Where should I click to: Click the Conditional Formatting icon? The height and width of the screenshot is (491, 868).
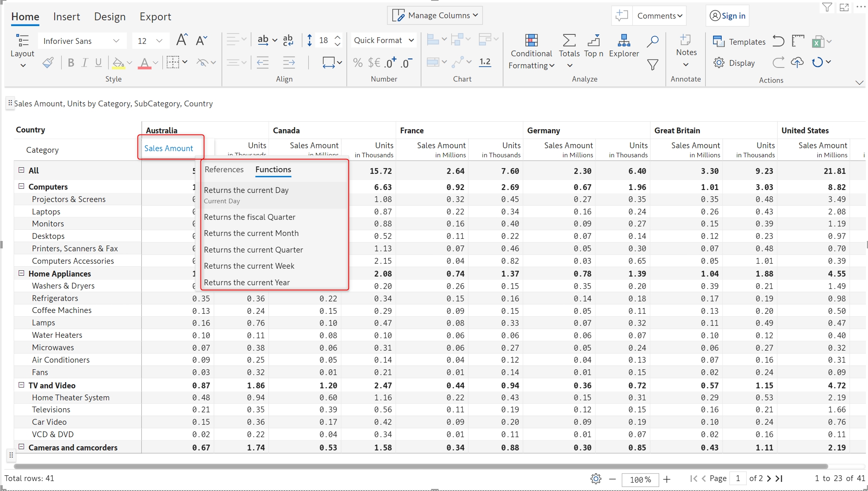click(x=531, y=41)
